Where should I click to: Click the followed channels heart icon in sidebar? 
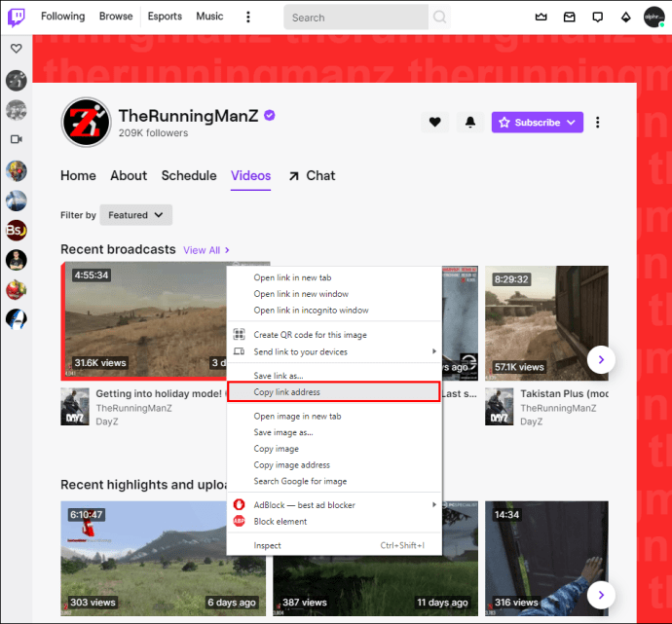(17, 49)
